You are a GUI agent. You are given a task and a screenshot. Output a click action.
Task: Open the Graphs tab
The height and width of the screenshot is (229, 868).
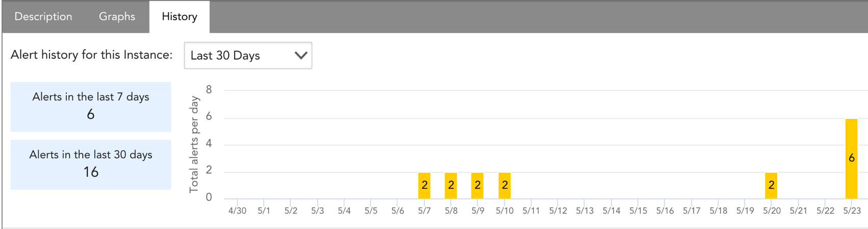point(117,17)
